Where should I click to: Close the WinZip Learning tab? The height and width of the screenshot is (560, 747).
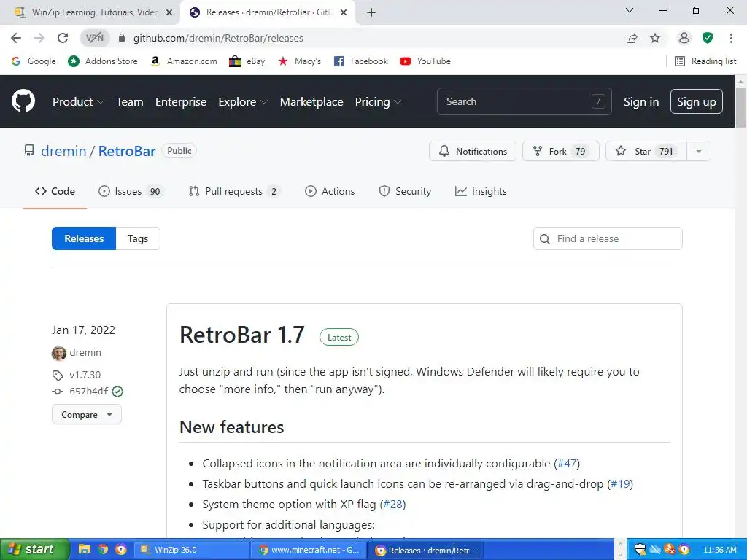tap(169, 12)
